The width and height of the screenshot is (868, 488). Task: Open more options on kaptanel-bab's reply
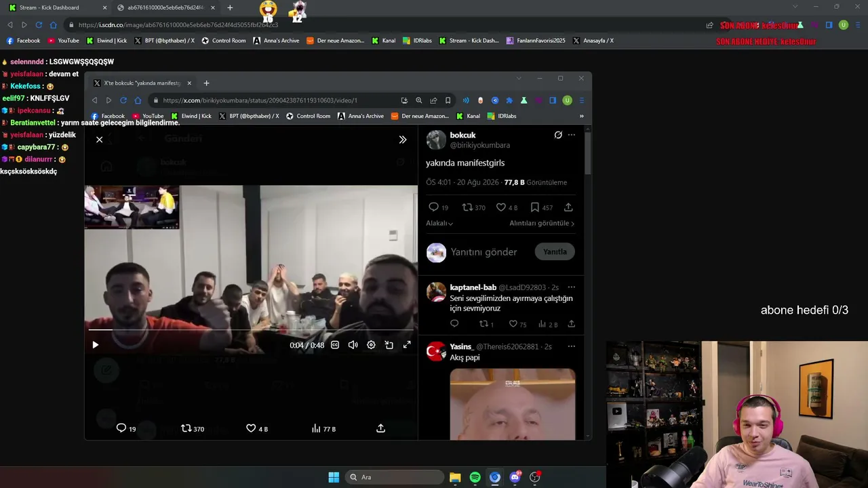(572, 287)
